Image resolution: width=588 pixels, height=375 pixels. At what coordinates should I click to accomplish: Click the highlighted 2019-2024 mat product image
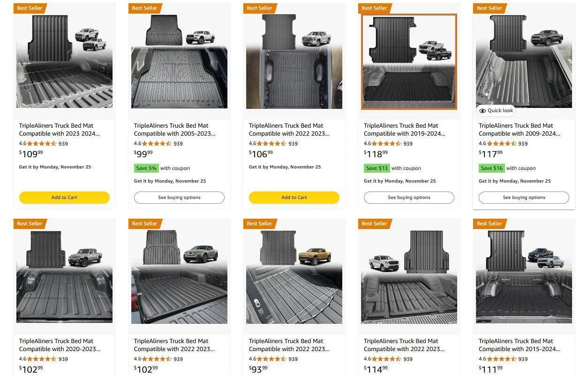tap(408, 61)
